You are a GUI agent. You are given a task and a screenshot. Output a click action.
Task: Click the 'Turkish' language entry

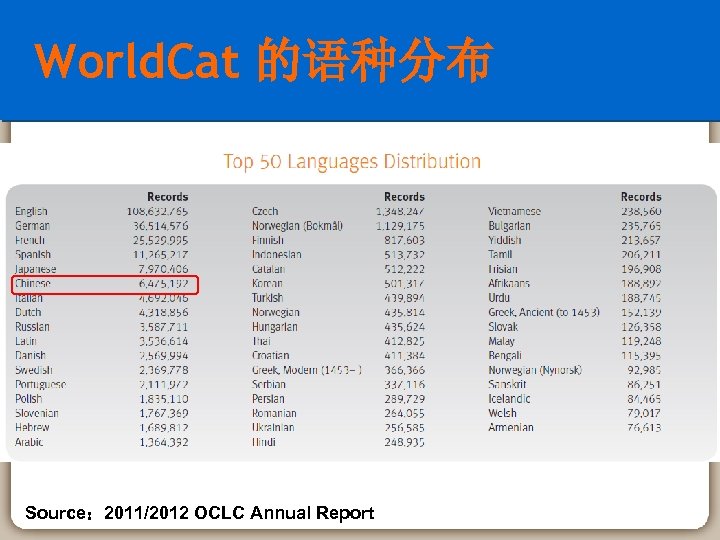tap(267, 298)
